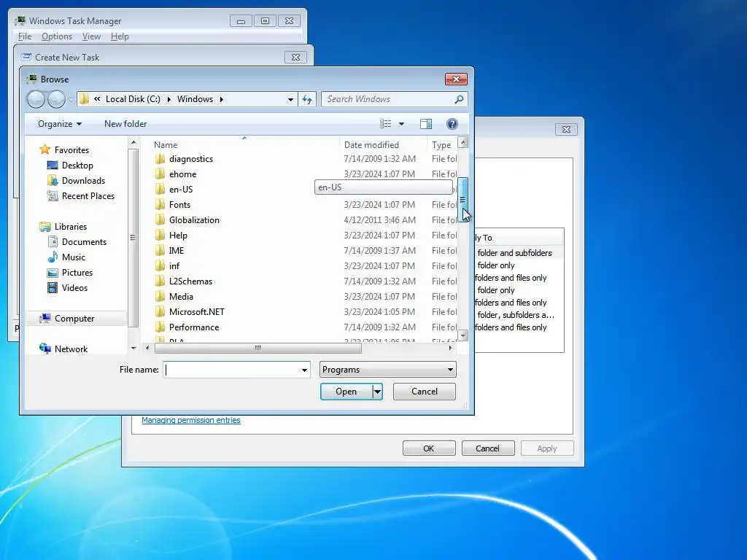Expand the view options dropdown arrow
This screenshot has height=560, width=747.
click(x=402, y=124)
